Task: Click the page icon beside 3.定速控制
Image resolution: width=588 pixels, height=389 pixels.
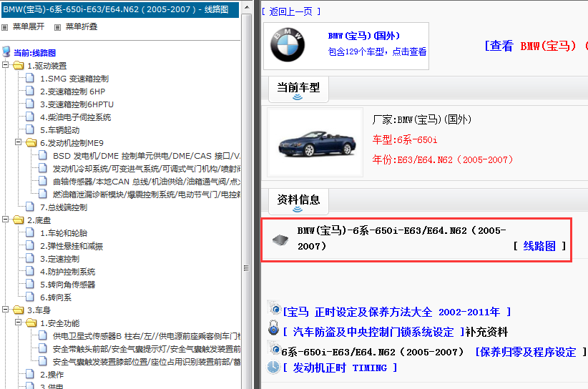Action: (30, 259)
